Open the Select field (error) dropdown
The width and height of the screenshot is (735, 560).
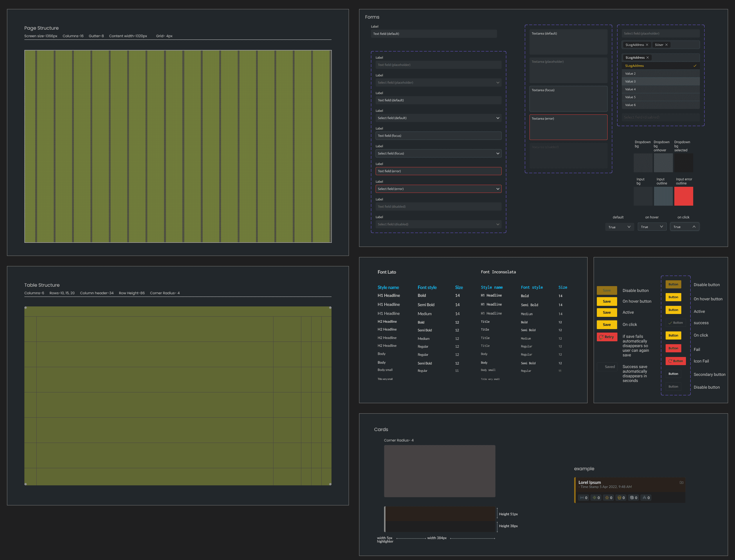click(x=498, y=189)
